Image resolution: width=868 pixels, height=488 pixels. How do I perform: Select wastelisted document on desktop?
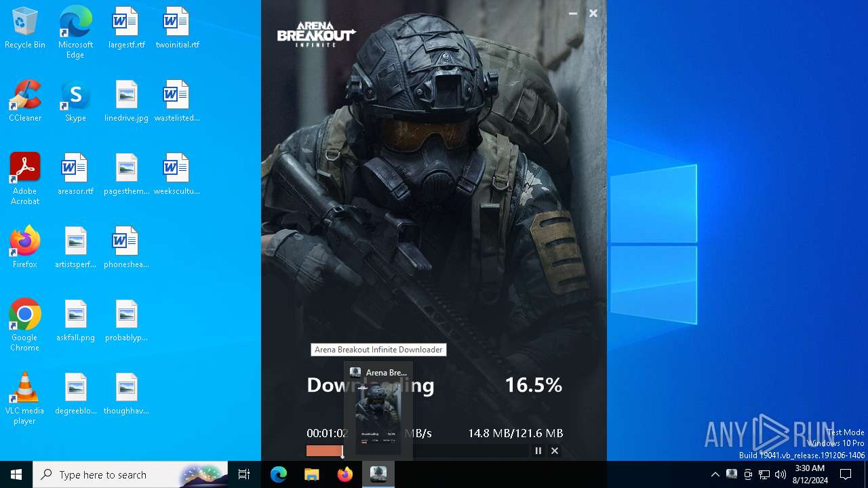click(x=177, y=102)
